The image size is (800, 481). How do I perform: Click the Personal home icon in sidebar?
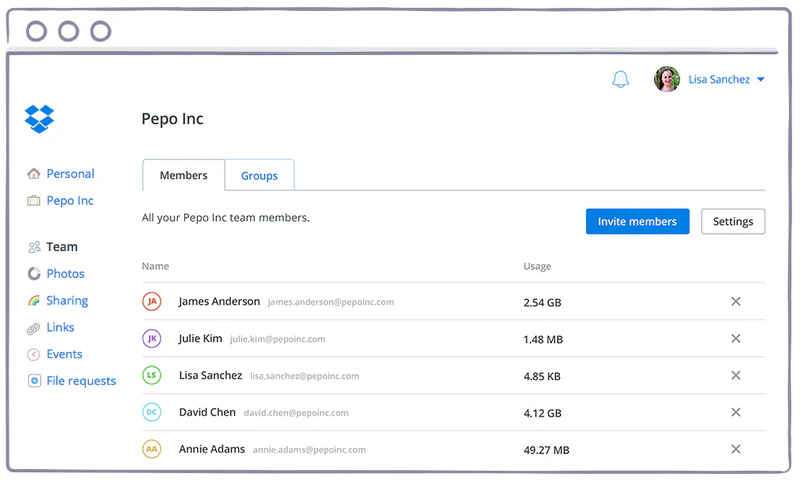[34, 174]
